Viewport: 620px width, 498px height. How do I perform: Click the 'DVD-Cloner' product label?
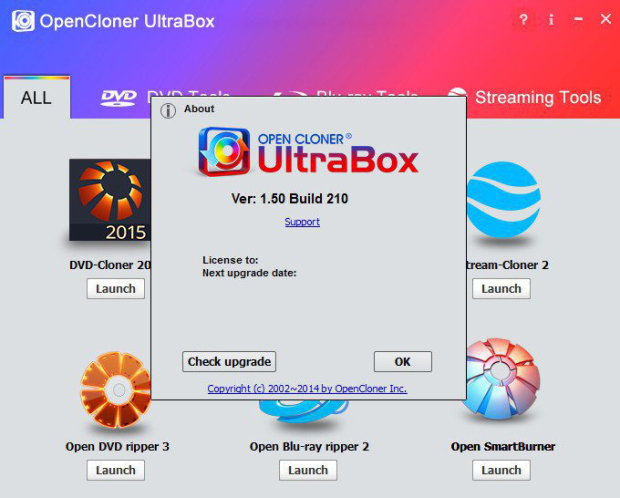coord(110,265)
